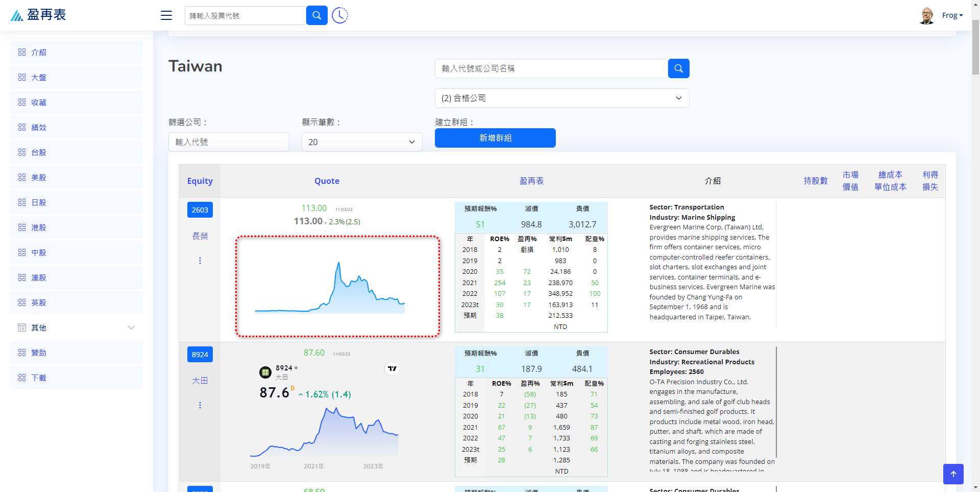Click the 484.1 貴價 value for 8924
The height and width of the screenshot is (492, 980).
(x=582, y=369)
